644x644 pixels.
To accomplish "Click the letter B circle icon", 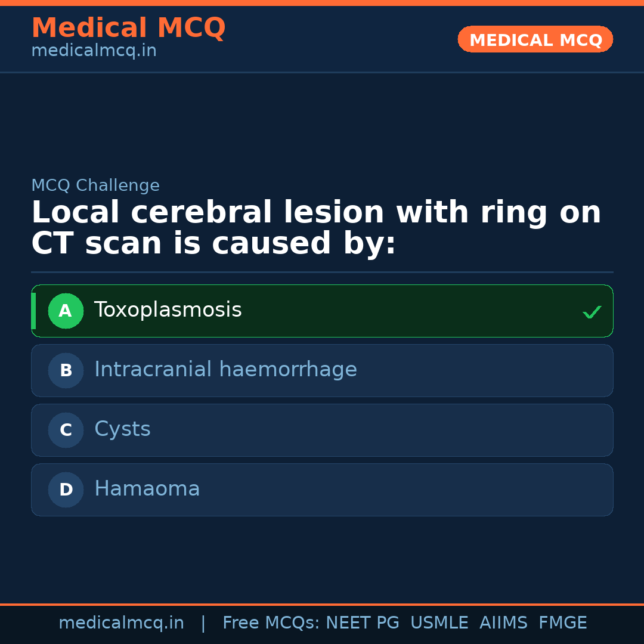I will [x=66, y=370].
